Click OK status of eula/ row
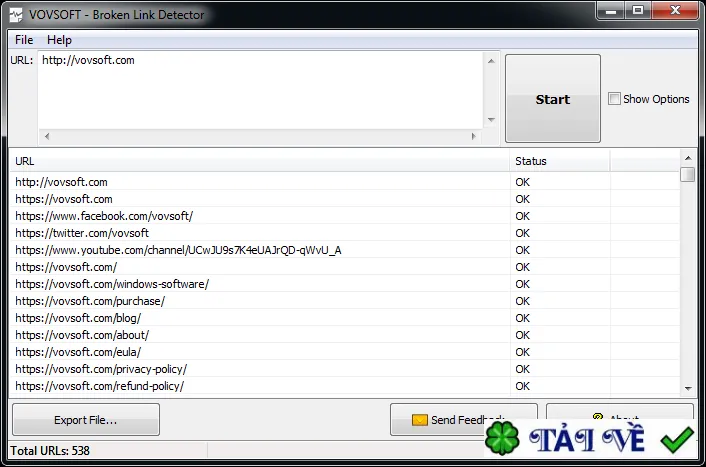This screenshot has height=467, width=706. tap(522, 352)
